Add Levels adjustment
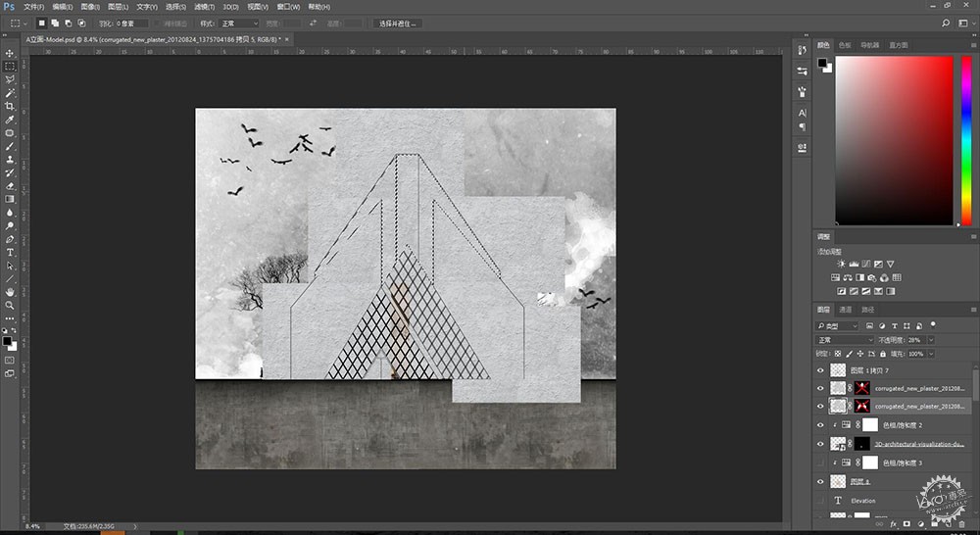 point(854,264)
